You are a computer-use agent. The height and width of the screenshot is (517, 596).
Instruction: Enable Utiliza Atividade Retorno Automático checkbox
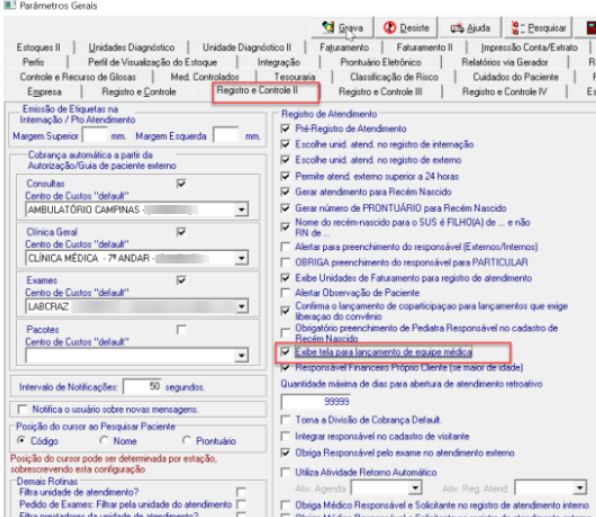tap(285, 472)
